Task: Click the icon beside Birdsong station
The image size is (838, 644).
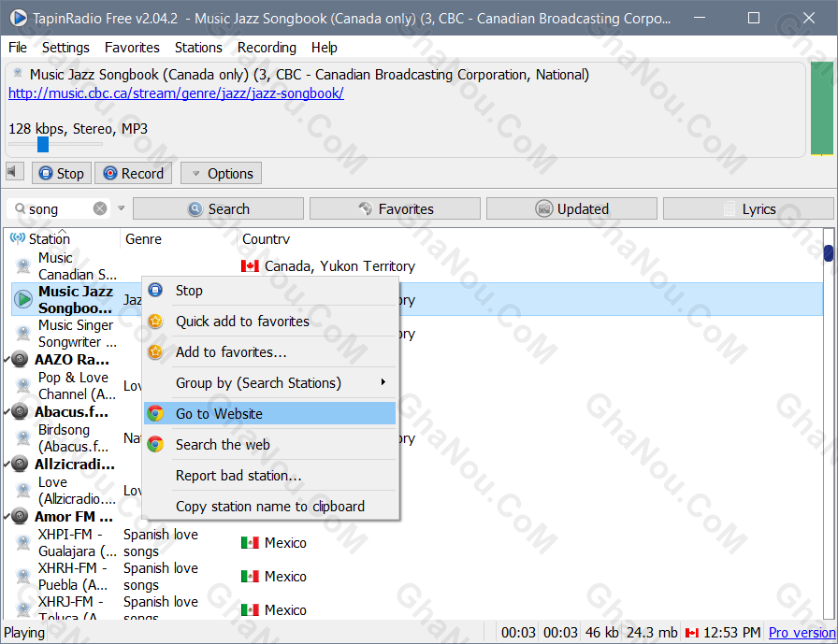Action: pyautogui.click(x=23, y=437)
